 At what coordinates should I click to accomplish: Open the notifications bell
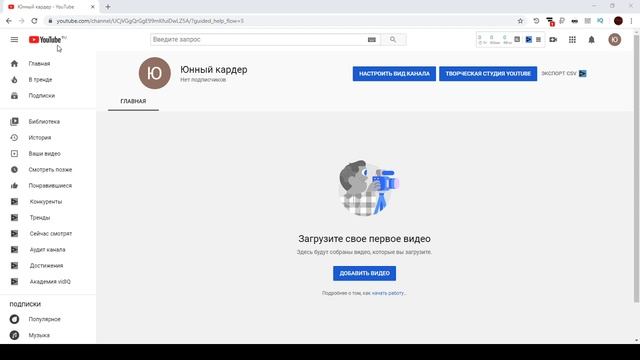click(x=591, y=40)
